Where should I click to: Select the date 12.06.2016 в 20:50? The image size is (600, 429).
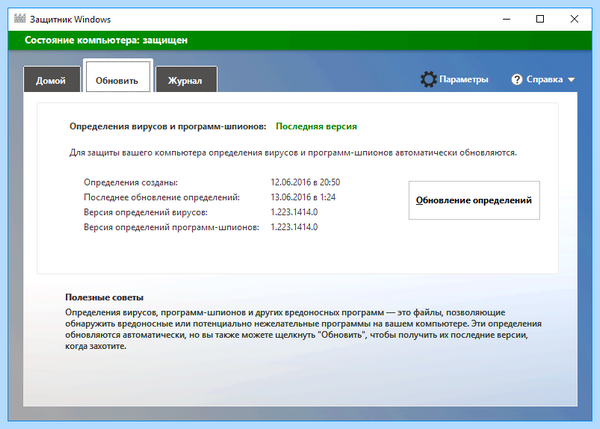pyautogui.click(x=305, y=182)
